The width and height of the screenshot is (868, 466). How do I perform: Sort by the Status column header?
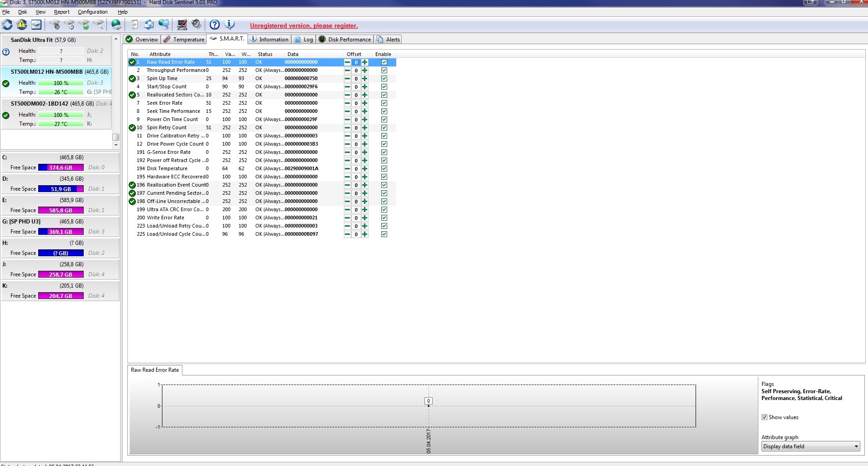(x=269, y=54)
